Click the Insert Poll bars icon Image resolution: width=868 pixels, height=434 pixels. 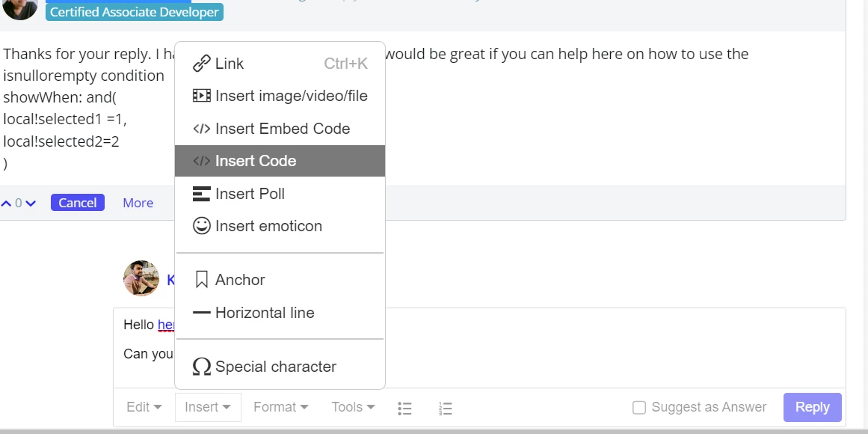tap(202, 194)
